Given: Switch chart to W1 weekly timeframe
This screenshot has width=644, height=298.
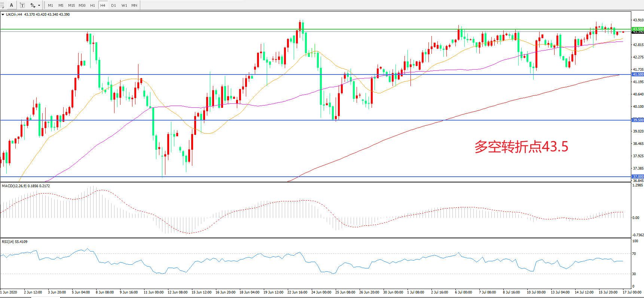Looking at the screenshot, I should (x=124, y=5).
